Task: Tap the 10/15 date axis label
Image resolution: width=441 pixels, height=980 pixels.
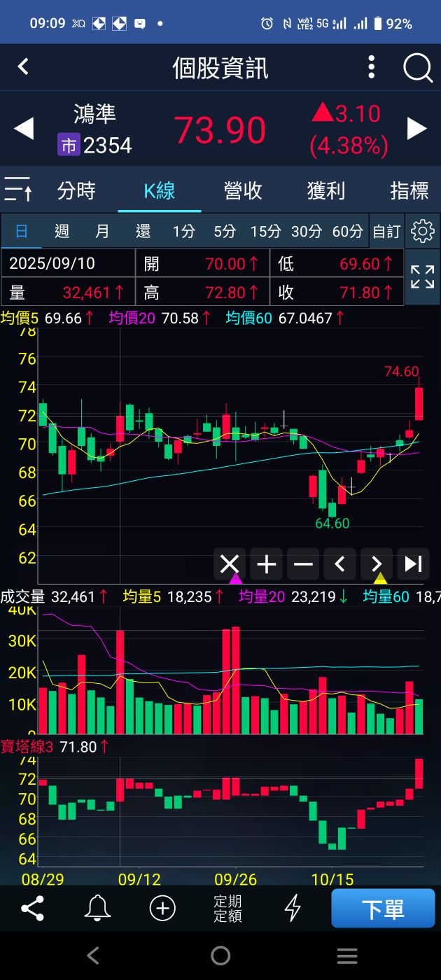Action: (332, 879)
